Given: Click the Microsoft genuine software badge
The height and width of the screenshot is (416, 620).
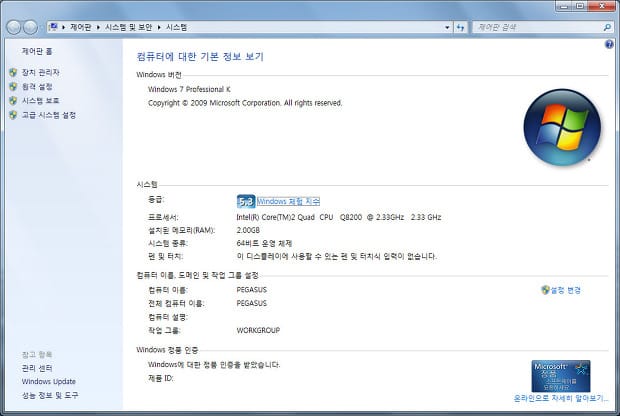Looking at the screenshot, I should [x=560, y=376].
